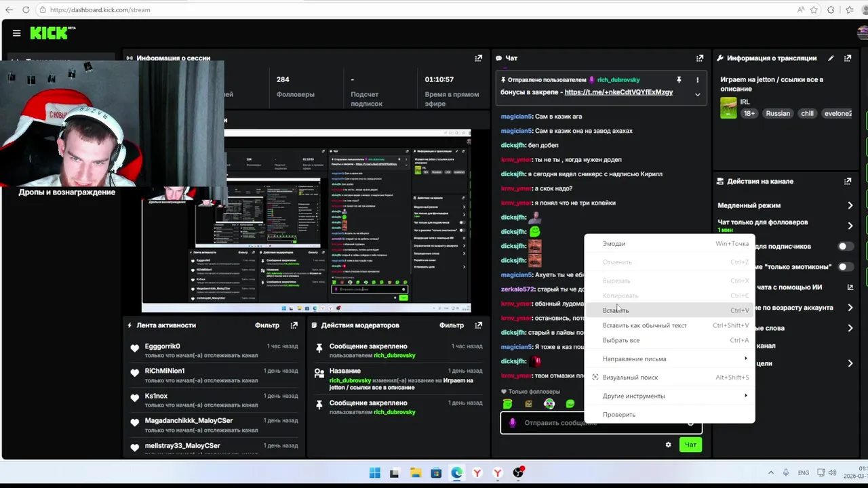Unpin the pinned chat message

click(x=679, y=80)
